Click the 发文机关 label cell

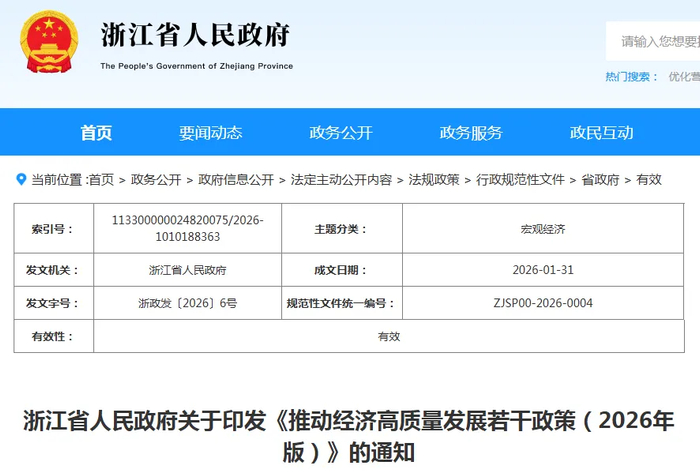pyautogui.click(x=54, y=270)
